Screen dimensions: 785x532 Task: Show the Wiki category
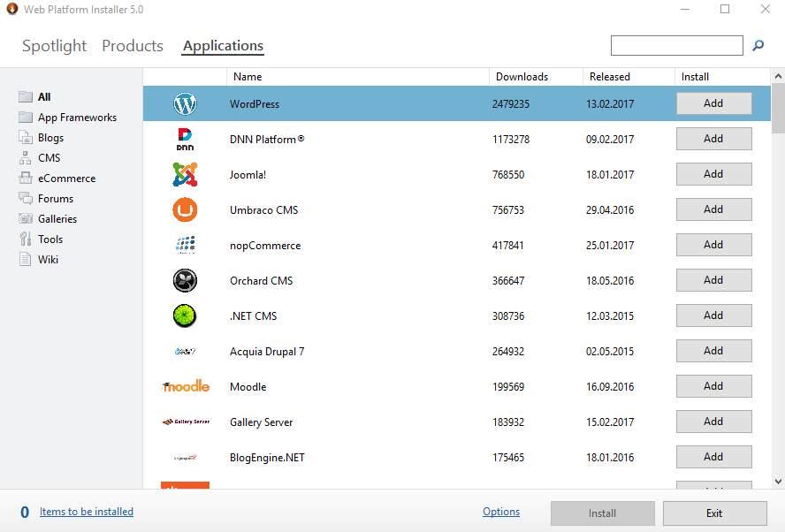click(48, 259)
